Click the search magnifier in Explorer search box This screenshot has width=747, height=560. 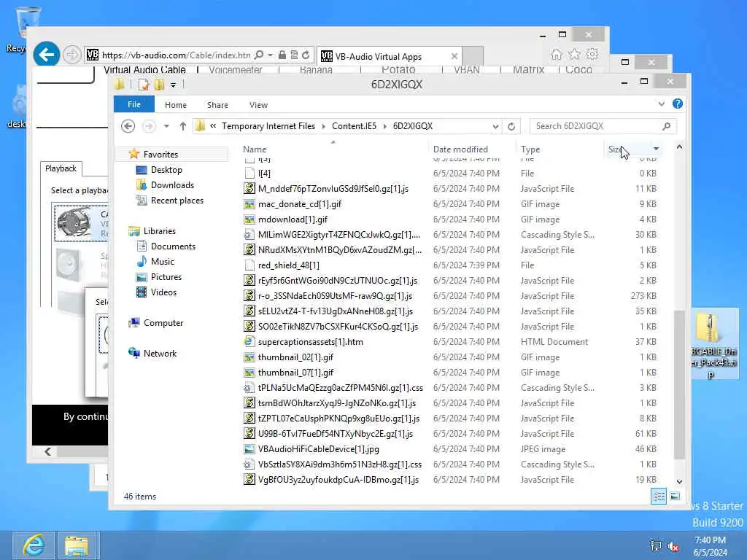tap(667, 126)
